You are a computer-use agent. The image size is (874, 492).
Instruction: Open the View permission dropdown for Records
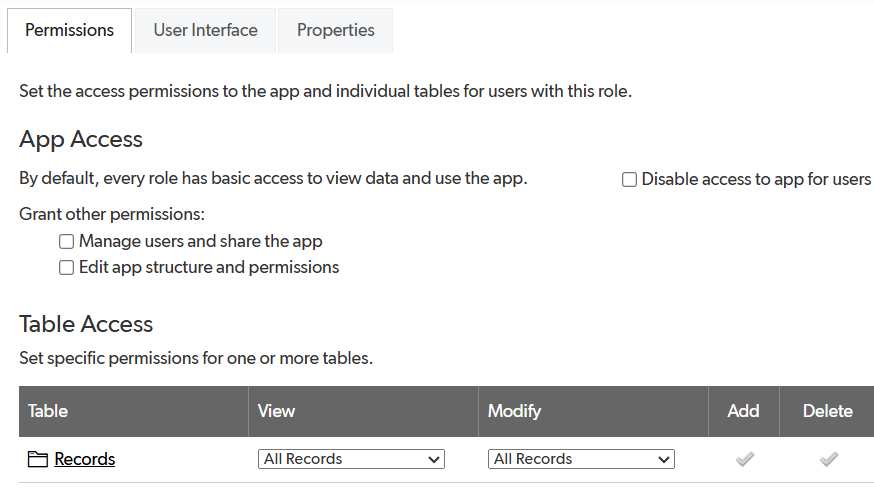(351, 459)
